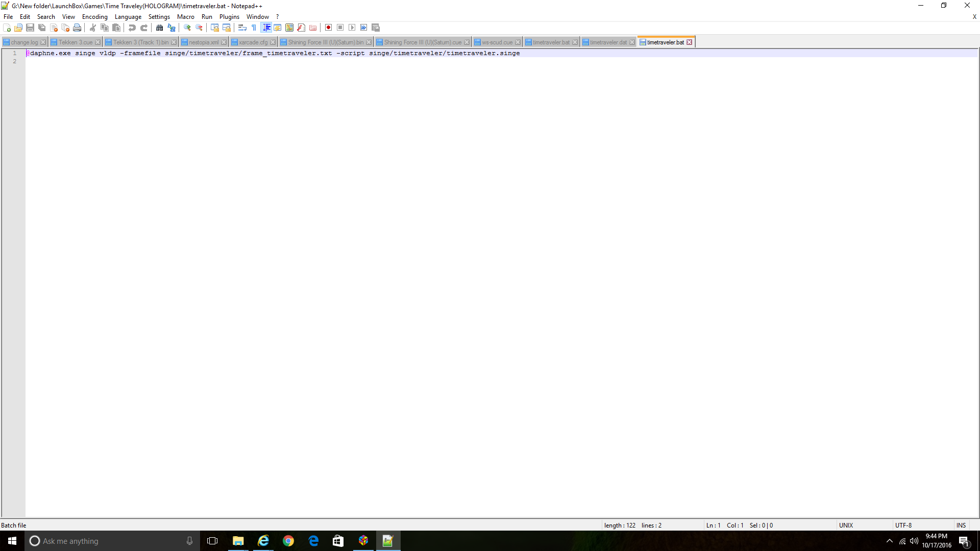Close the change.log tab
Image resolution: width=980 pixels, height=551 pixels.
(43, 42)
